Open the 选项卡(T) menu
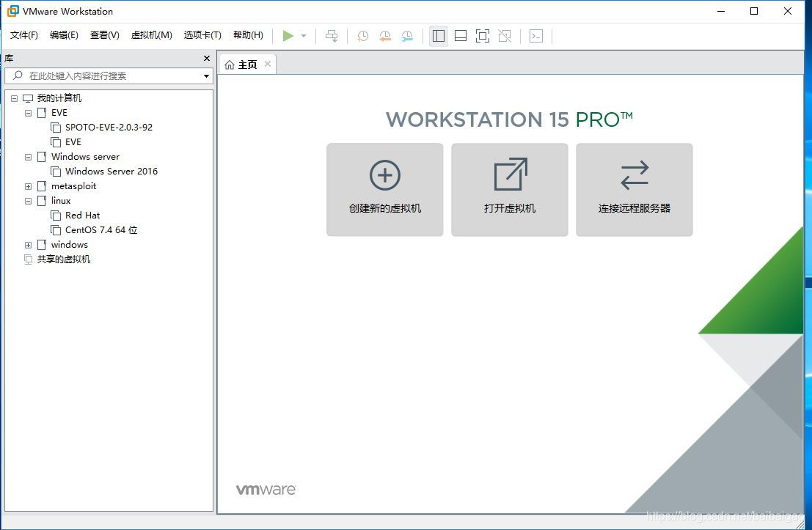812x530 pixels. coord(202,35)
